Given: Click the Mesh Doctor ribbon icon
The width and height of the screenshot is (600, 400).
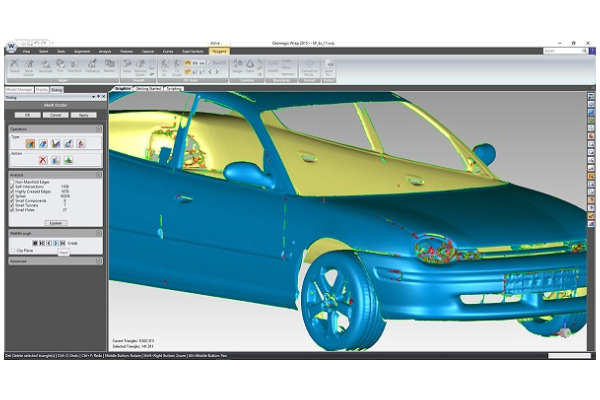Looking at the screenshot, I should (29, 68).
